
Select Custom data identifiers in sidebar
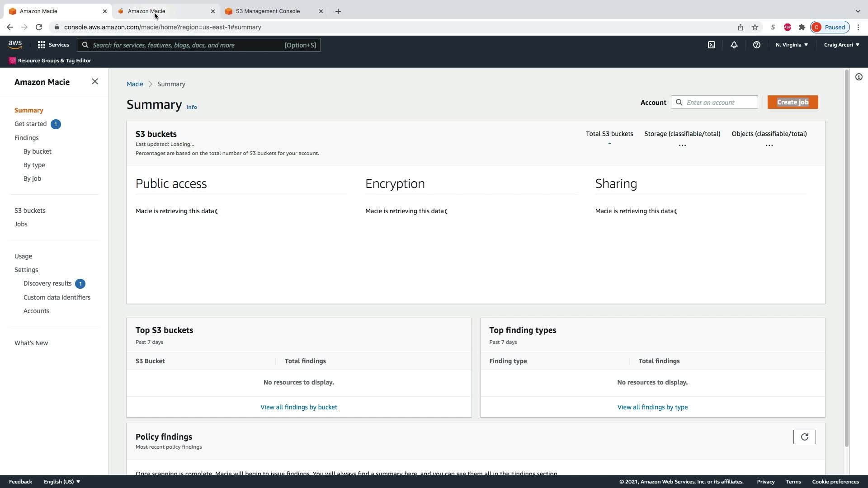[x=57, y=297]
